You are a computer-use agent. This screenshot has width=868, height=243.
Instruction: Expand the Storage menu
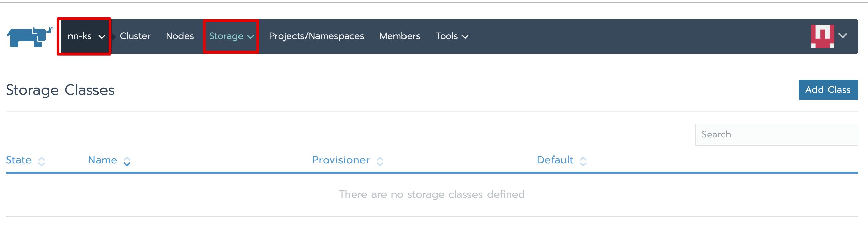tap(231, 36)
